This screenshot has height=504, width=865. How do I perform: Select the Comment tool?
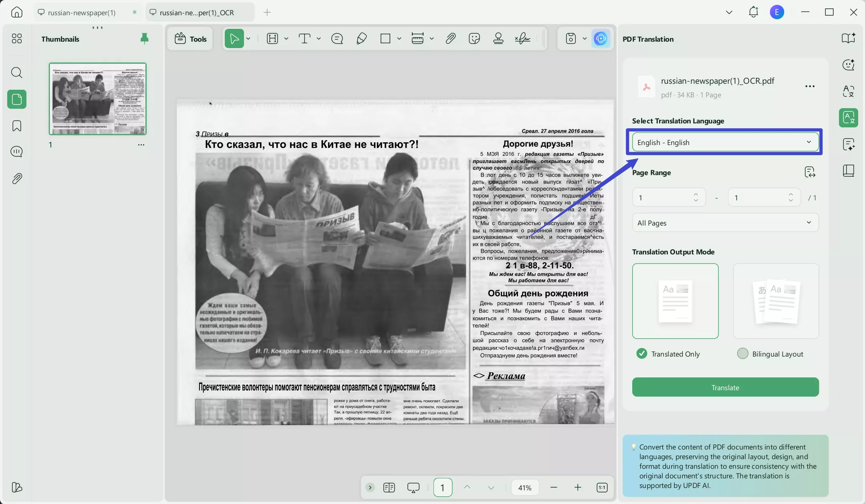337,38
